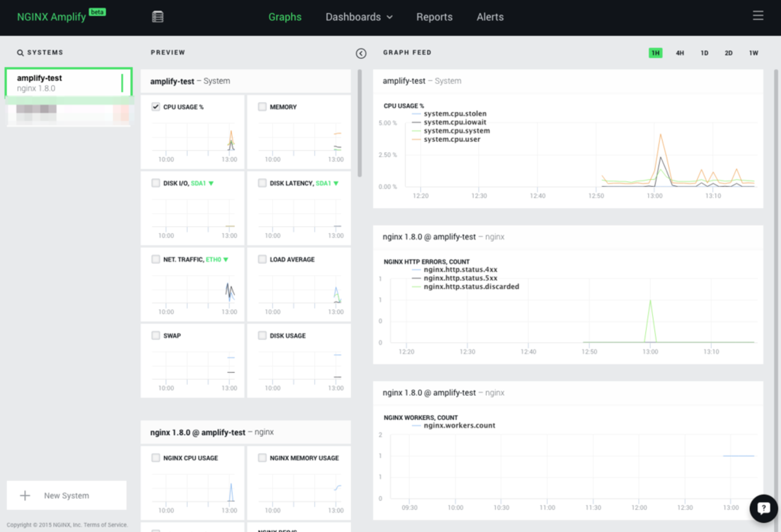Switch graph feed to 2D range
The width and height of the screenshot is (781, 532).
pyautogui.click(x=728, y=53)
